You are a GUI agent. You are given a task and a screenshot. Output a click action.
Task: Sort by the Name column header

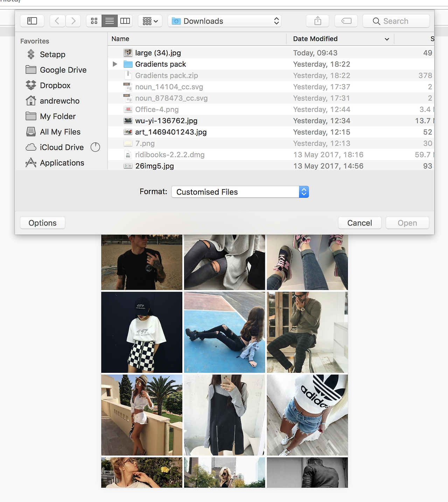pyautogui.click(x=197, y=39)
